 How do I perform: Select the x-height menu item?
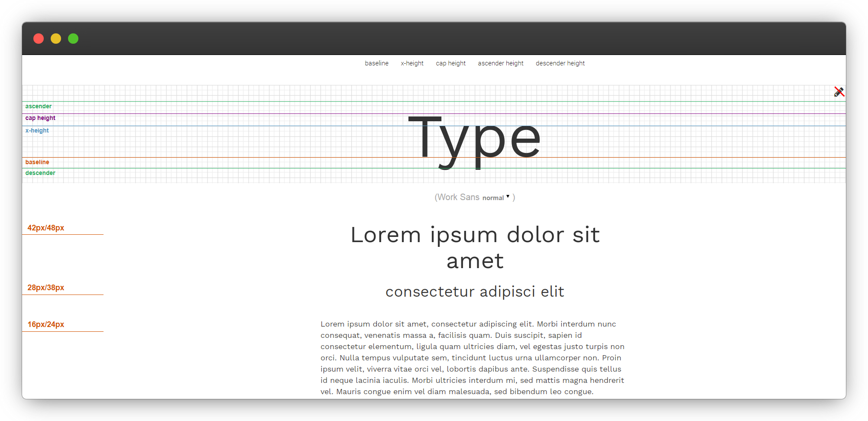pos(412,63)
